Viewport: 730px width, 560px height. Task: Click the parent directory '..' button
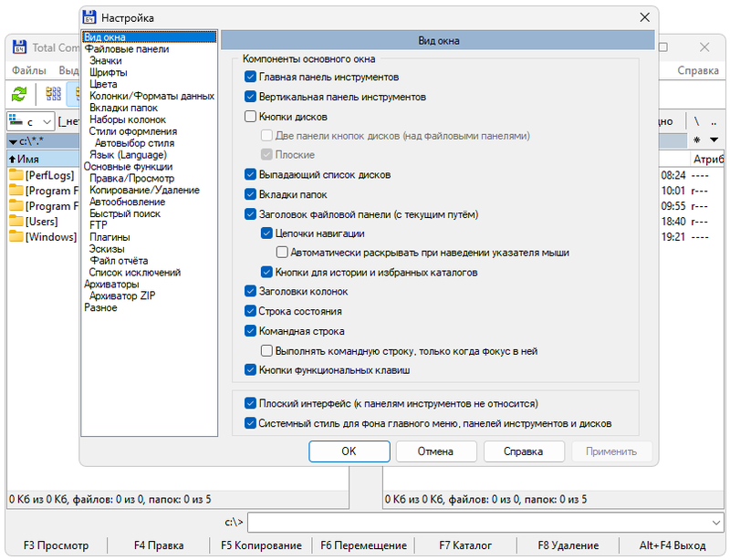(x=714, y=121)
